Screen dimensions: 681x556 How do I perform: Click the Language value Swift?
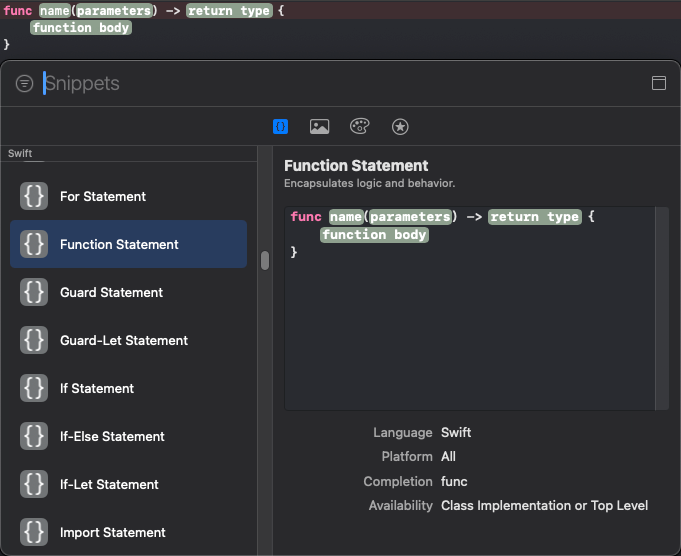[456, 432]
